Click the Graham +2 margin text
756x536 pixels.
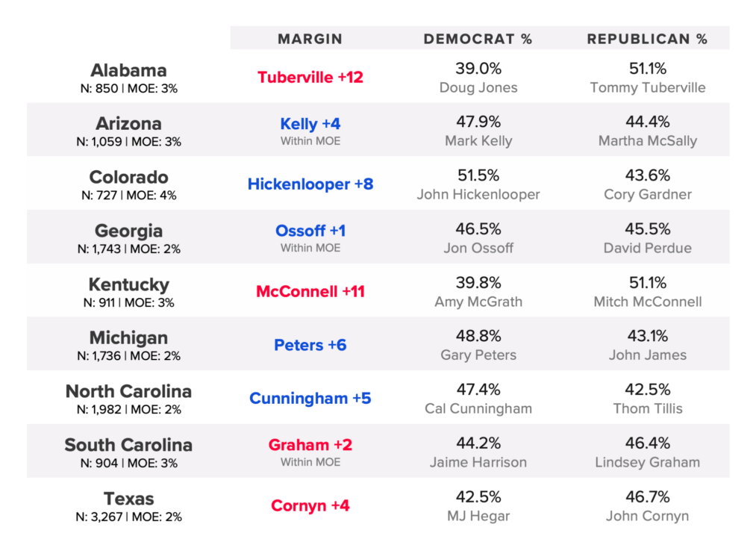tap(310, 445)
